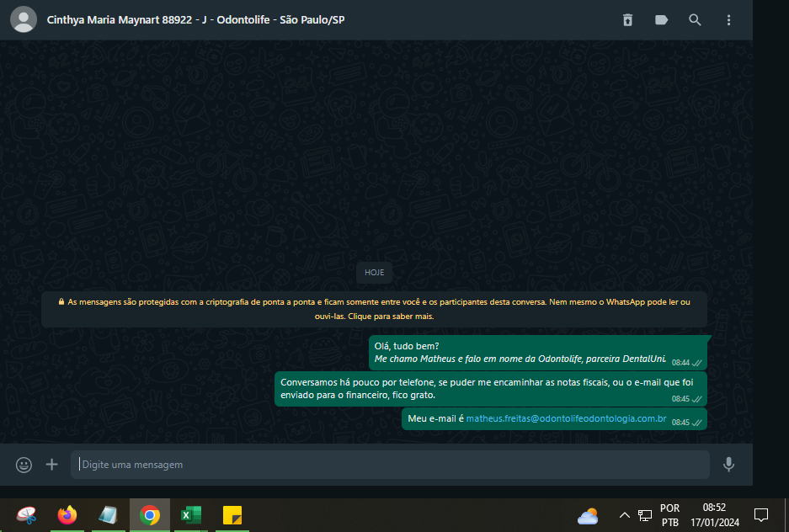789x532 pixels.
Task: Click the trash delete icon in chat header
Action: coord(627,20)
